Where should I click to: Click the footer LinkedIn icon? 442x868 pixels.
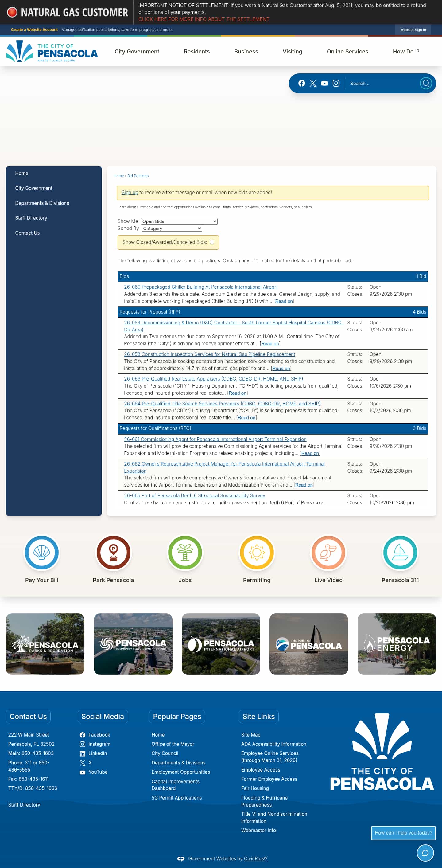(83, 753)
